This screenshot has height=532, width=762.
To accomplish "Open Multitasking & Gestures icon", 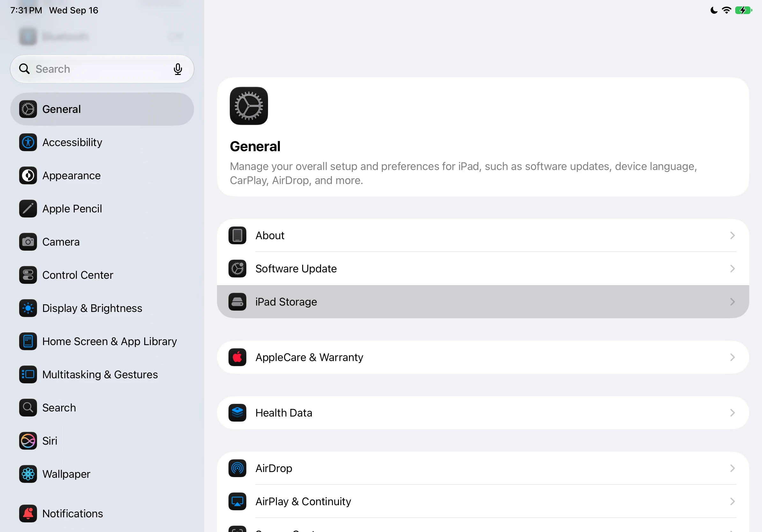I will click(x=28, y=374).
